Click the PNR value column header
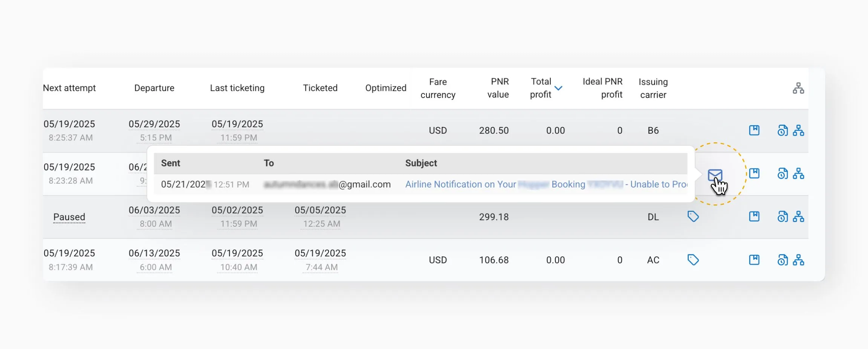The image size is (868, 349). pyautogui.click(x=498, y=88)
